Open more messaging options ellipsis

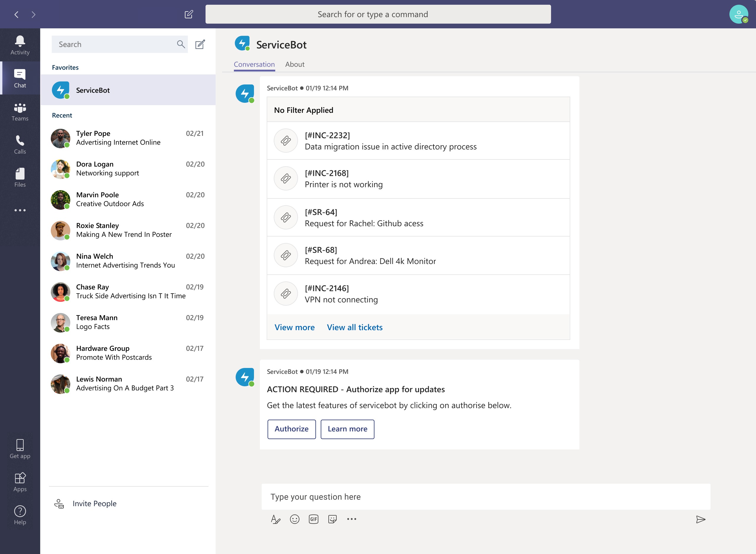pyautogui.click(x=352, y=519)
